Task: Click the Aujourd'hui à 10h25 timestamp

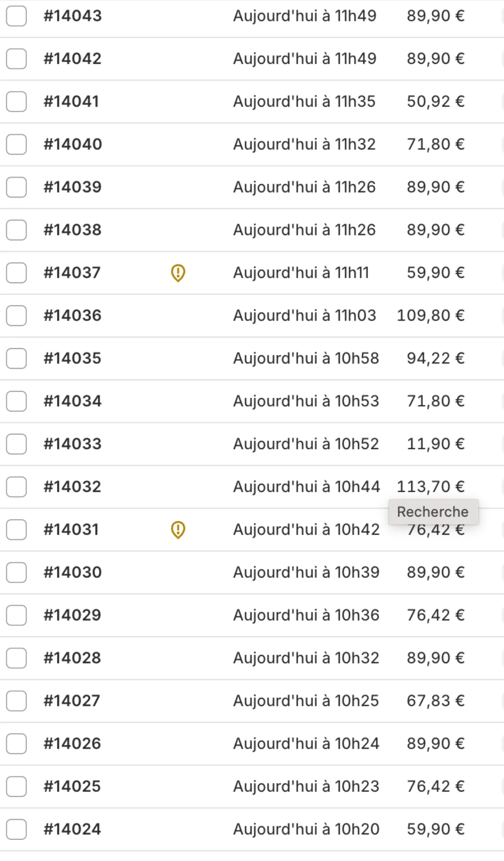Action: pyautogui.click(x=306, y=701)
